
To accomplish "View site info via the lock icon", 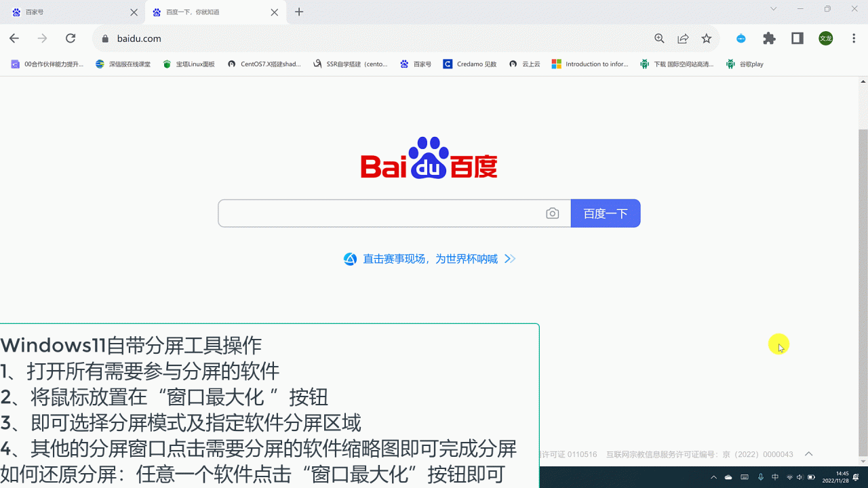I will pos(104,39).
